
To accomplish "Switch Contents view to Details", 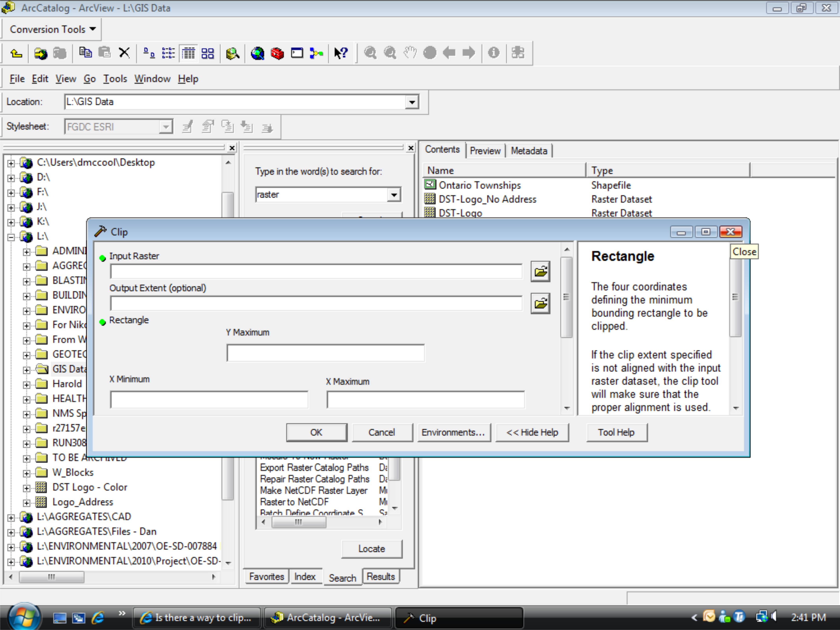I will [x=188, y=53].
